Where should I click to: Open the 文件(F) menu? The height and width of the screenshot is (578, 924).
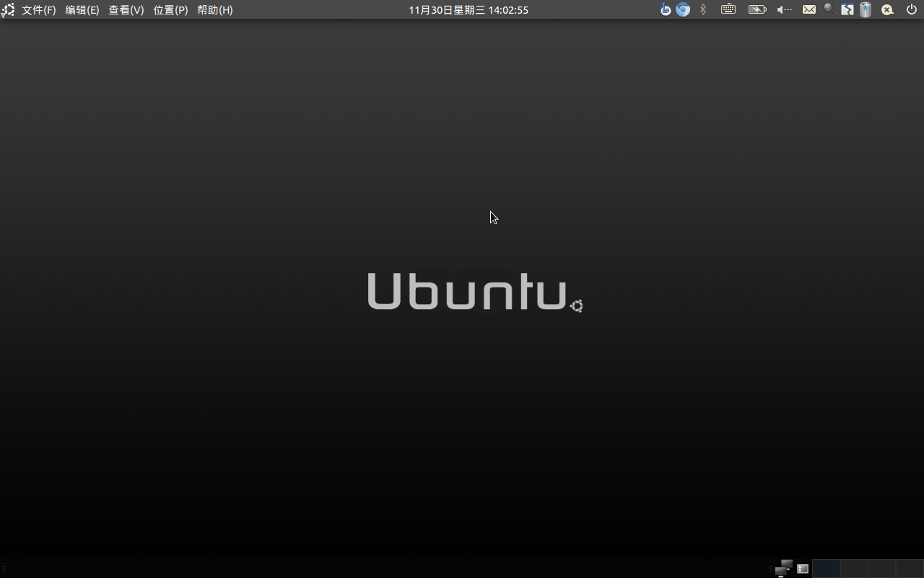pos(39,10)
